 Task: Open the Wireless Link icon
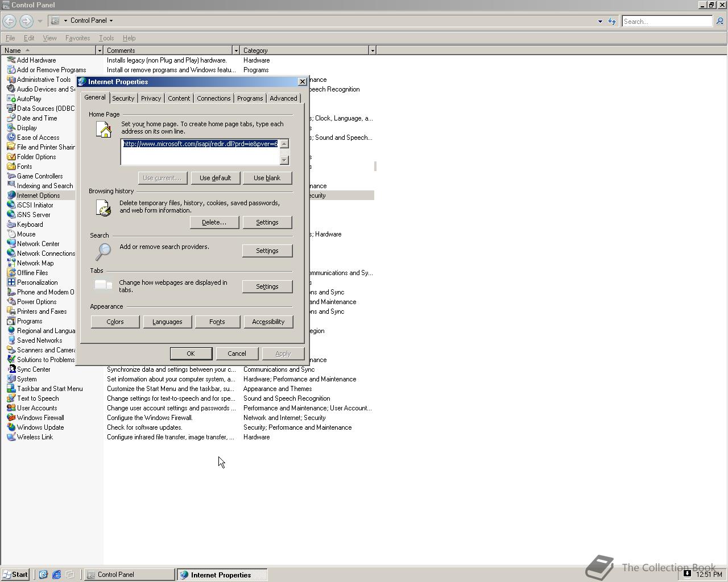point(11,437)
